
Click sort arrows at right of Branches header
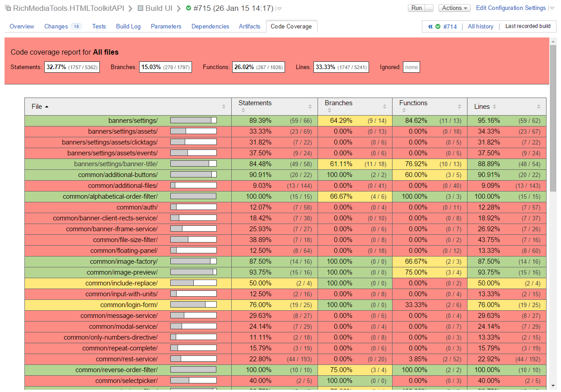(x=385, y=107)
